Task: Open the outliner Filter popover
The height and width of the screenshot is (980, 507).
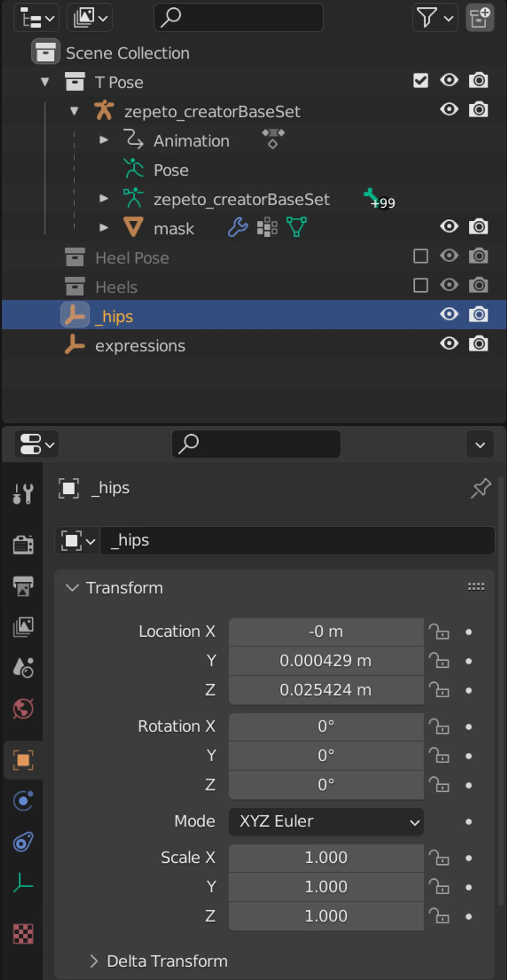Action: coord(435,18)
